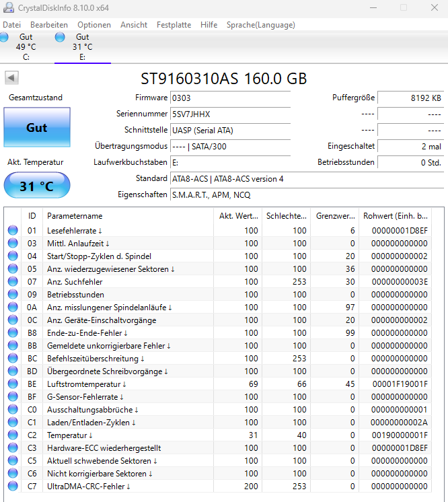
Task: Click the Laufwerkbuchstaben field E:
Action: [x=231, y=163]
